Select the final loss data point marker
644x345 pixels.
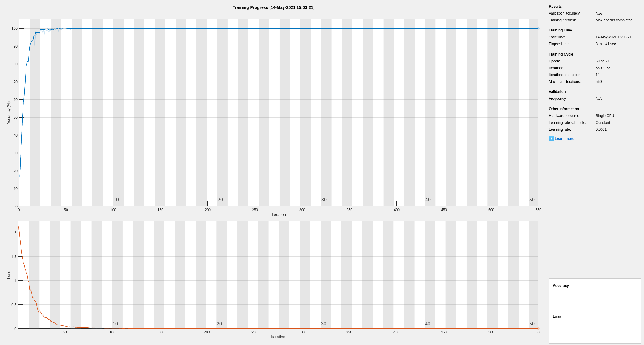(x=538, y=328)
